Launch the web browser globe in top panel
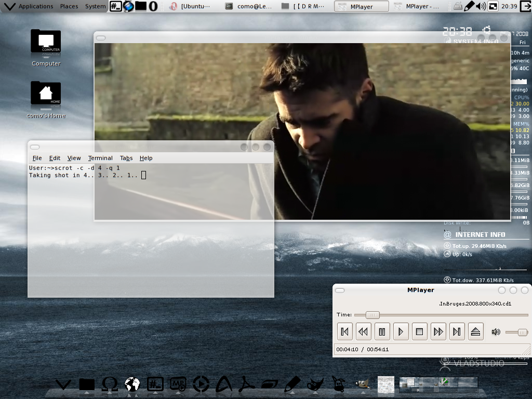This screenshot has width=532, height=399. tap(128, 6)
